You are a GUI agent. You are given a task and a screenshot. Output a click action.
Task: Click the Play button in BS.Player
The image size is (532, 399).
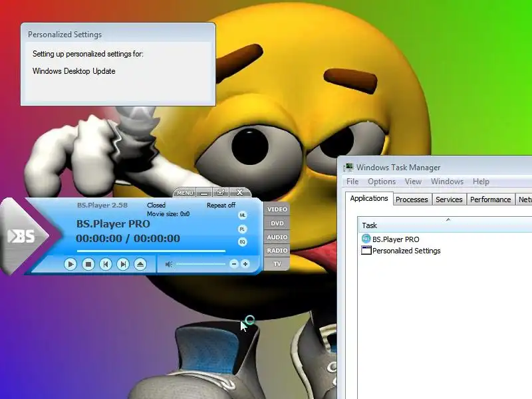pos(70,264)
